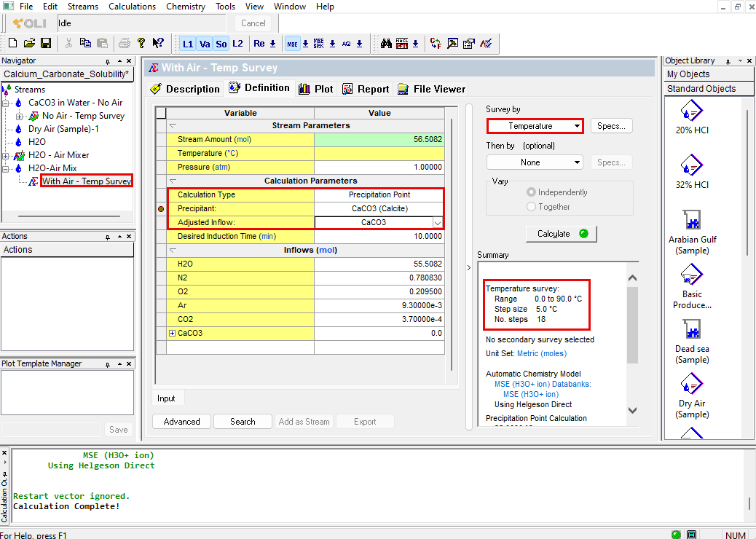Collapse the Calculation Parameters section
The width and height of the screenshot is (756, 539).
173,181
